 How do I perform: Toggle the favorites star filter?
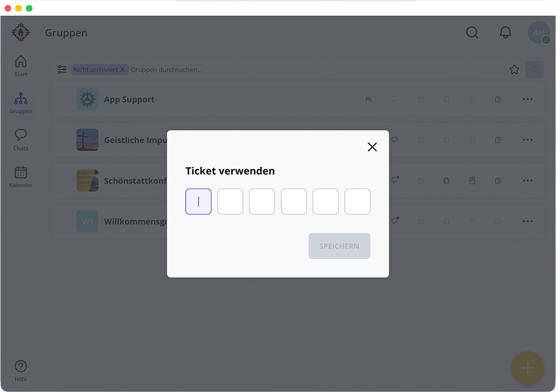click(x=514, y=70)
